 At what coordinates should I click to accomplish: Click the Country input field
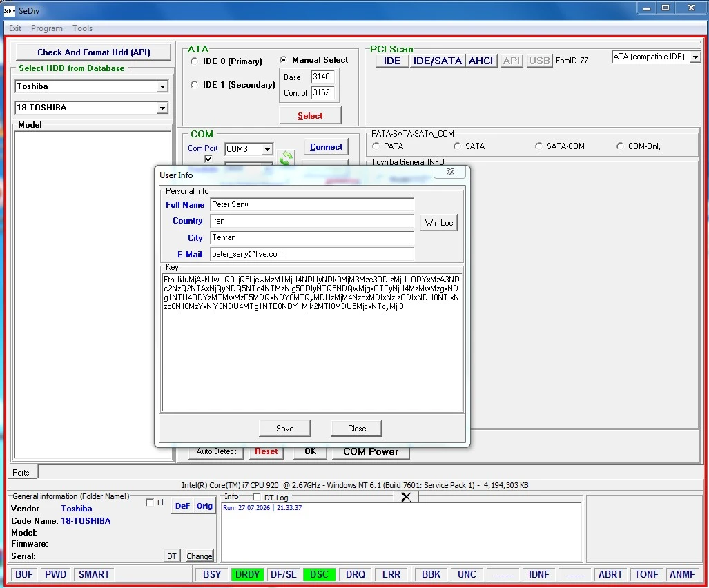[x=312, y=221]
